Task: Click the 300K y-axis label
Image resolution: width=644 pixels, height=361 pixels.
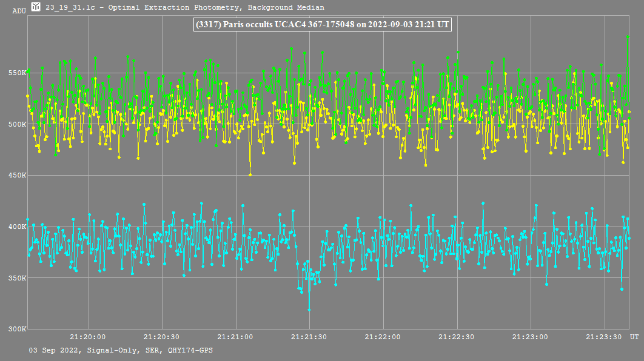Action: point(16,329)
